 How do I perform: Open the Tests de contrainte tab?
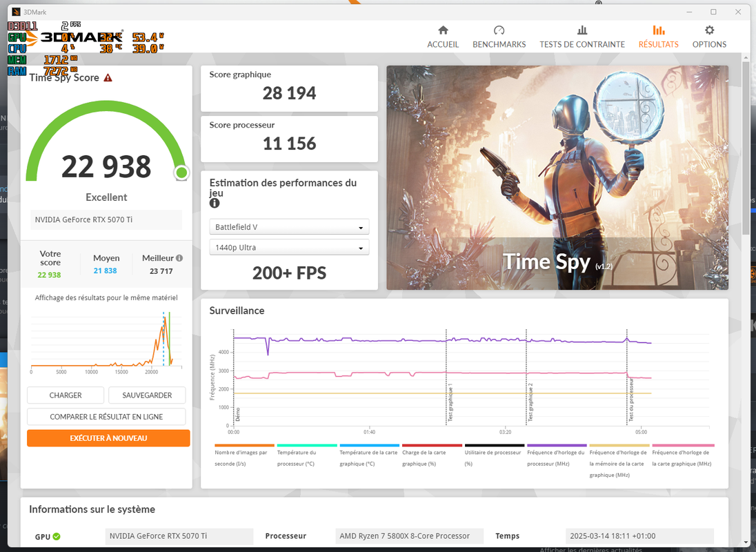click(x=582, y=37)
